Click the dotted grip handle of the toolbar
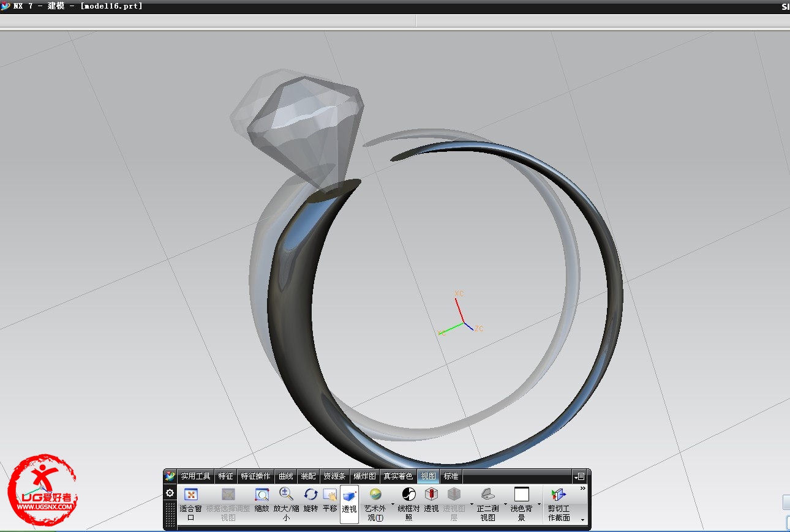 tap(170, 514)
